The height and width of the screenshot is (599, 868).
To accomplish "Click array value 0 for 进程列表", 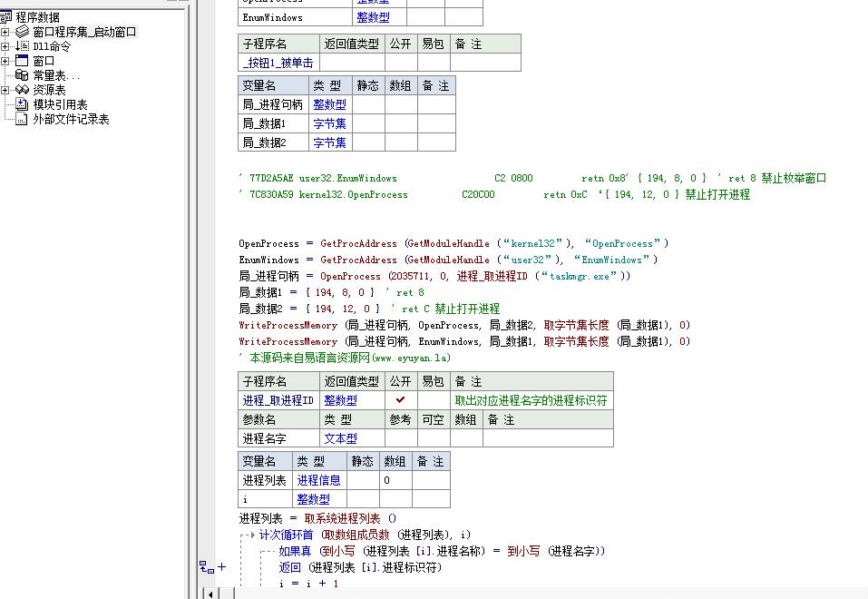I will 395,480.
